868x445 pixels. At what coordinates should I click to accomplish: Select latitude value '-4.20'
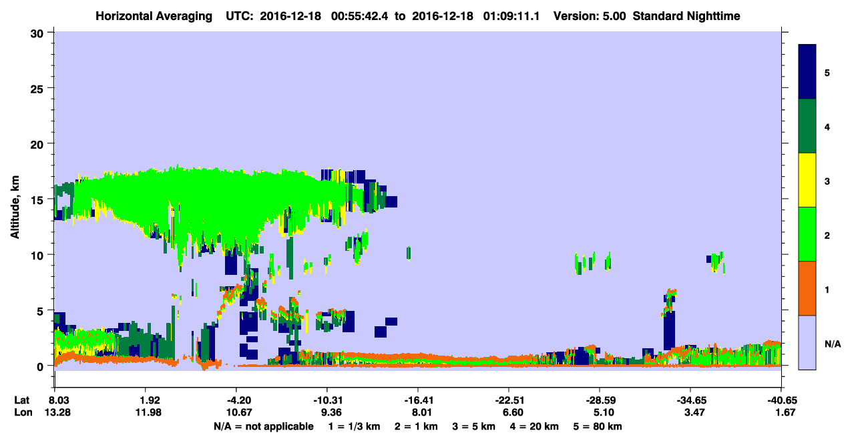(238, 400)
